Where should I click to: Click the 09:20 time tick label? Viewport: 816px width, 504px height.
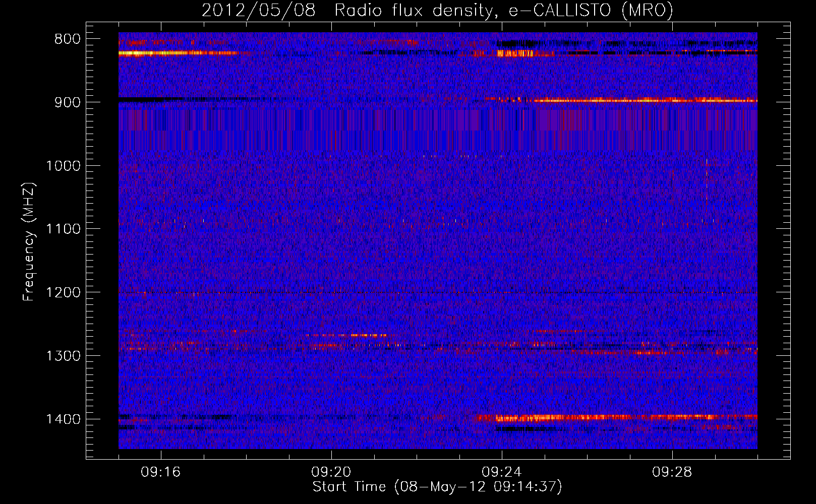(x=331, y=472)
